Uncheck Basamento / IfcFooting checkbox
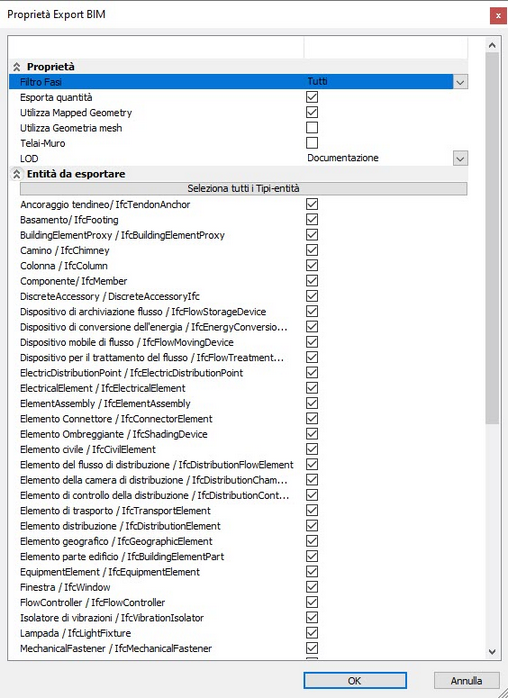508x698 pixels. [312, 219]
